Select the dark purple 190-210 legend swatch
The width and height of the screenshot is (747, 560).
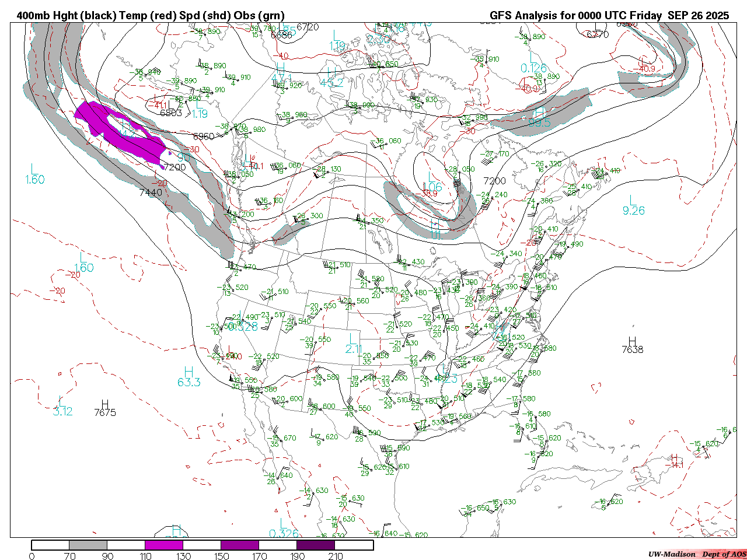316,545
